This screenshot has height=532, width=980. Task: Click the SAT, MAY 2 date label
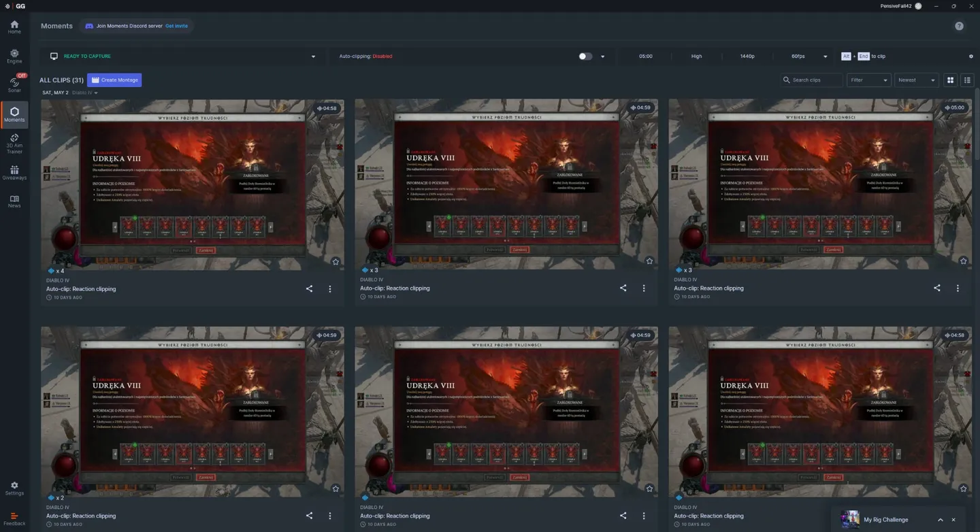55,93
